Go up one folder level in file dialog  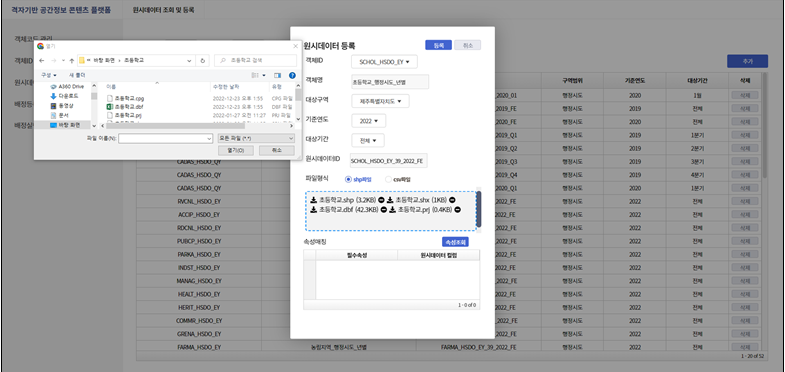pos(72,61)
